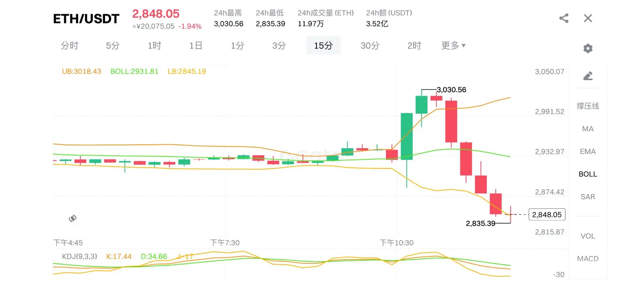644x297 pixels.
Task: Click the 2,815.87 price axis label
Action: (x=549, y=232)
